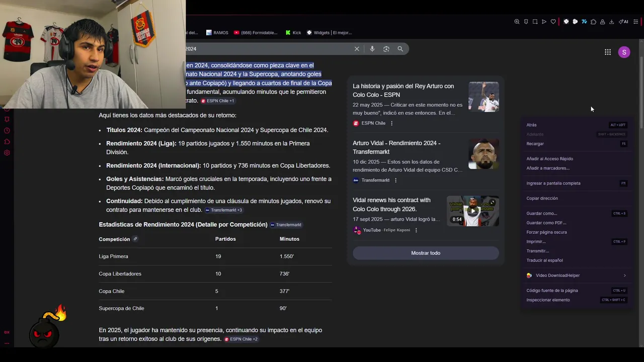The height and width of the screenshot is (362, 644).
Task: Click the 'Transfermarkt +3' source chip
Action: [x=224, y=210]
